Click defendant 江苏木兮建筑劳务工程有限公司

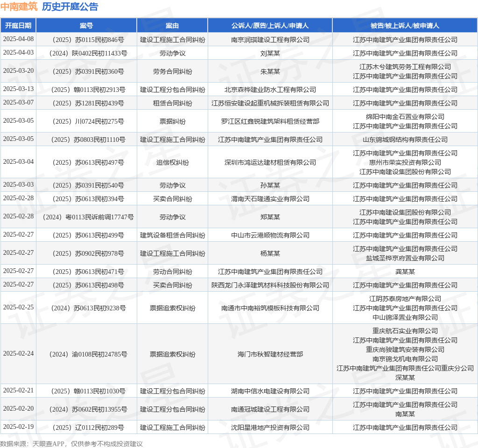tap(405, 66)
